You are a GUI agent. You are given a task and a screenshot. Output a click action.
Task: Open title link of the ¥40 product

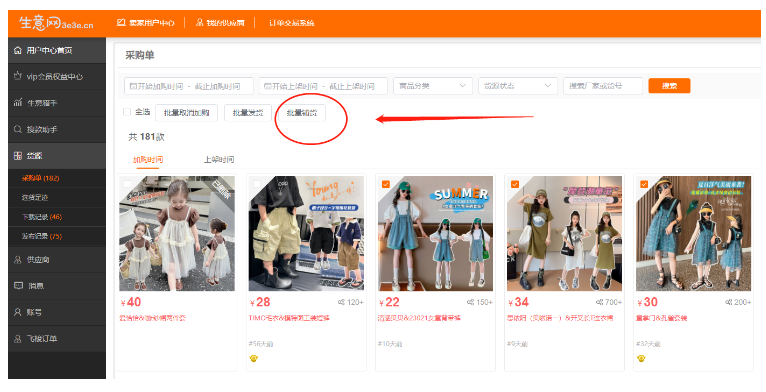coord(153,318)
